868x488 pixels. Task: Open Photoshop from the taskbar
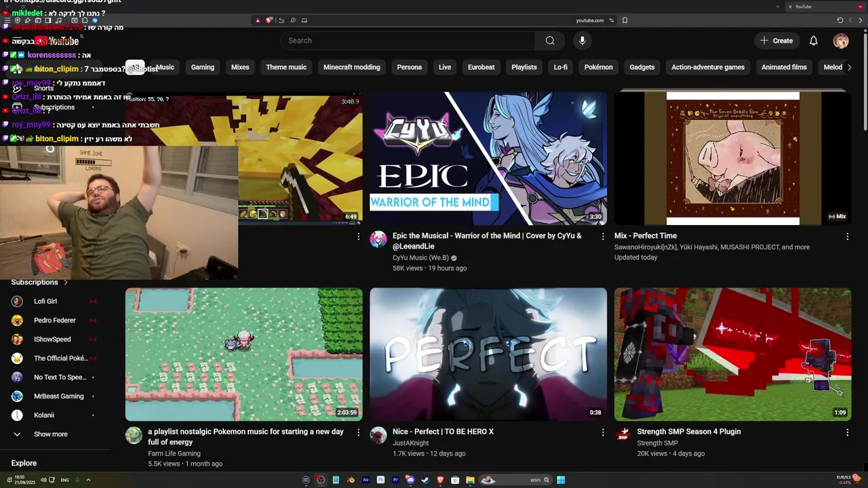point(380,480)
